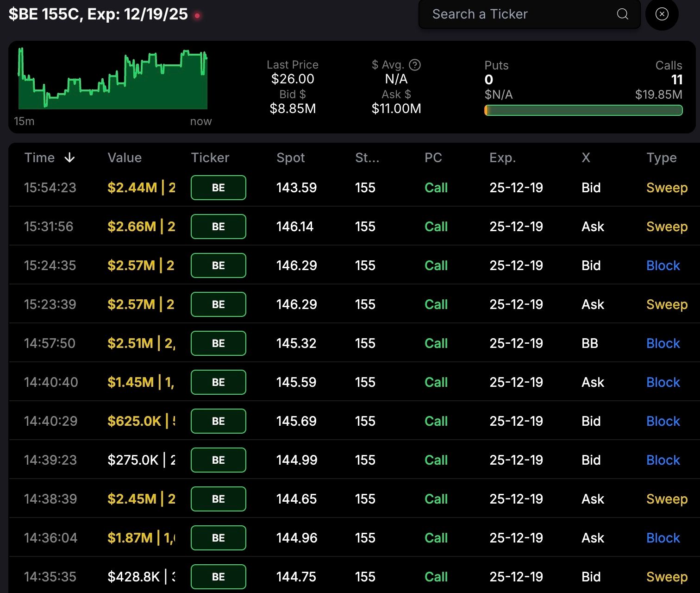Sort by the Spot column header

click(x=290, y=158)
